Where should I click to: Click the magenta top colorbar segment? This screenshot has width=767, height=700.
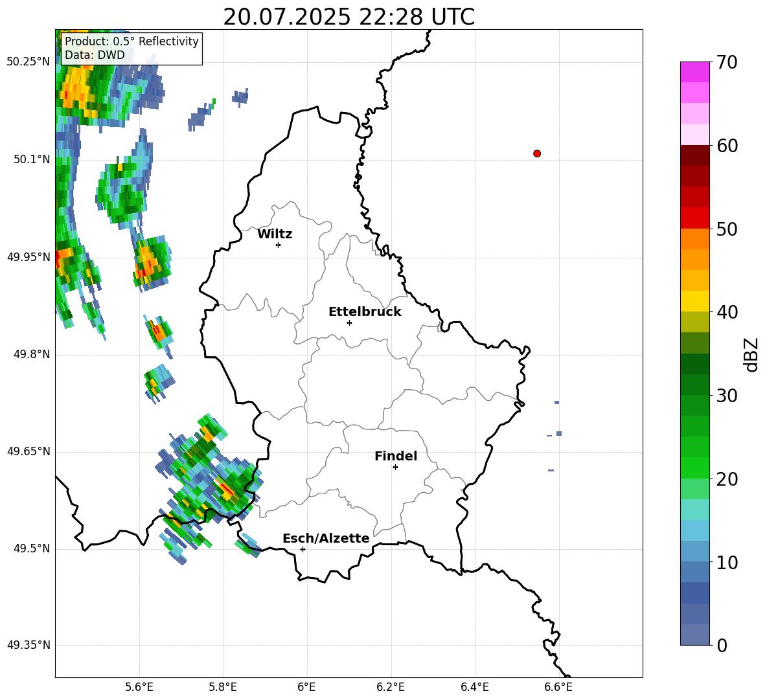(695, 72)
